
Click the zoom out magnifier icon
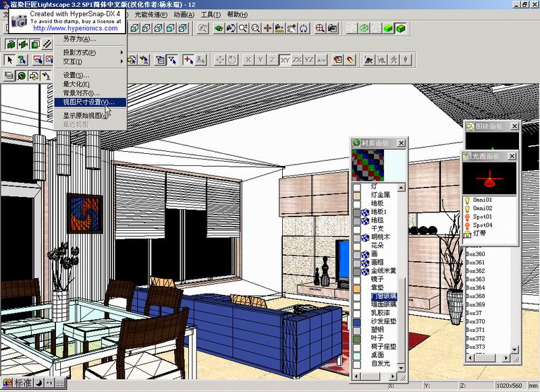(x=255, y=28)
